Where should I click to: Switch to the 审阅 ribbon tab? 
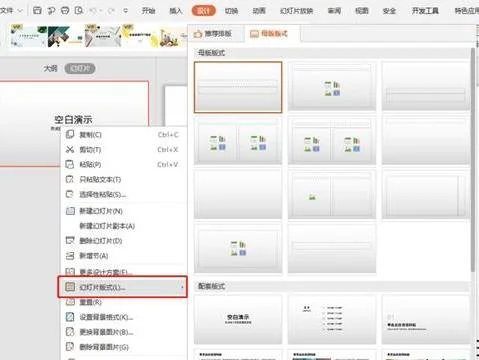coord(334,11)
